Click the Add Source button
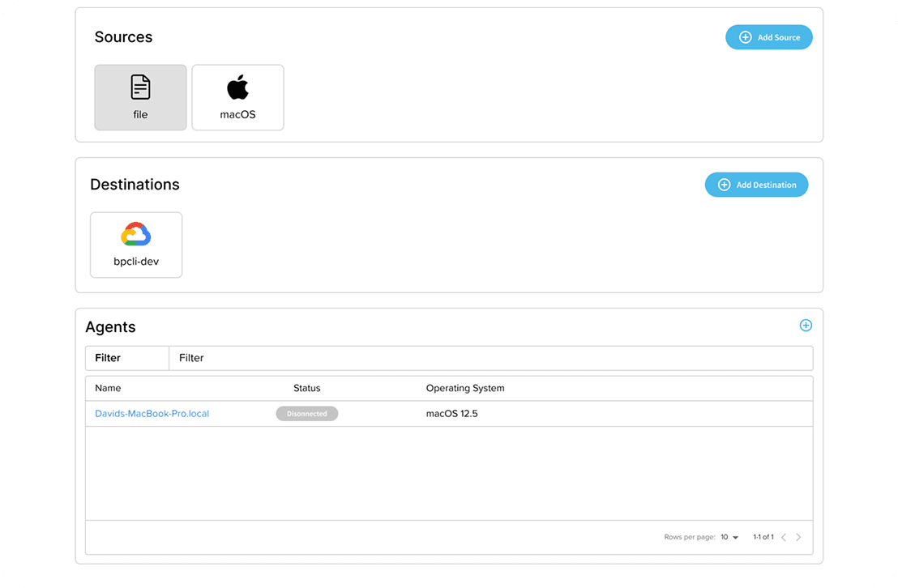Screen dimensions: 898x588 point(768,37)
